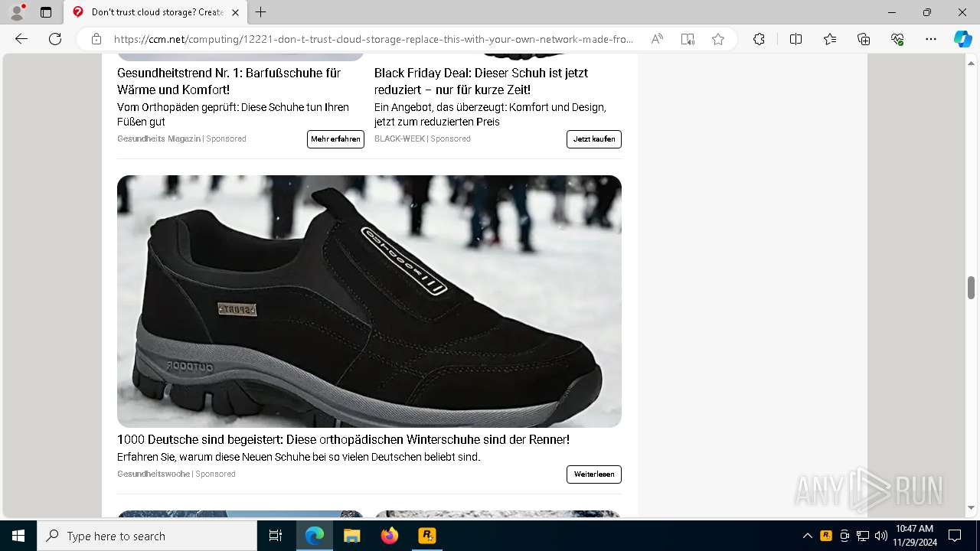Click scrollbar down arrow
The width and height of the screenshot is (980, 551).
tap(971, 507)
